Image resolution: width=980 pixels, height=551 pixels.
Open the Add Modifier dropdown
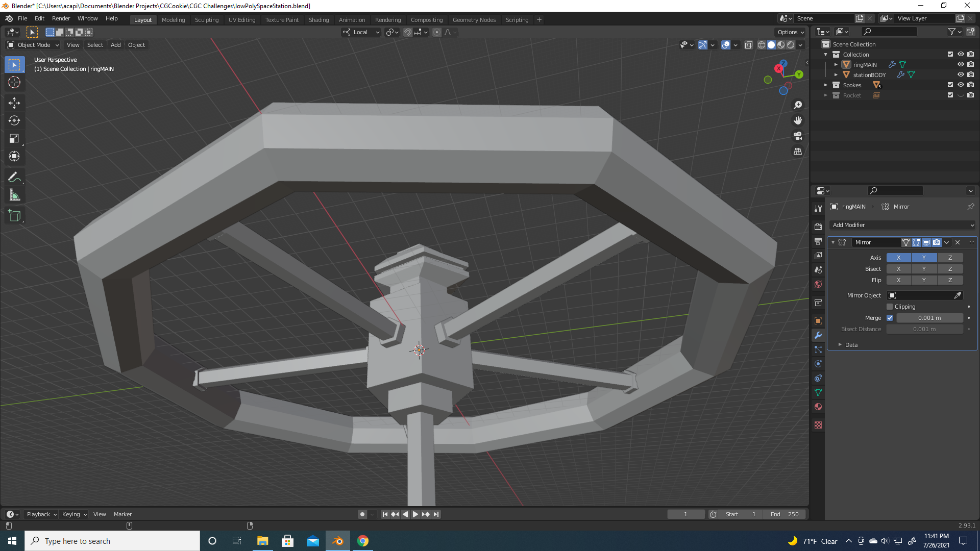tap(902, 225)
